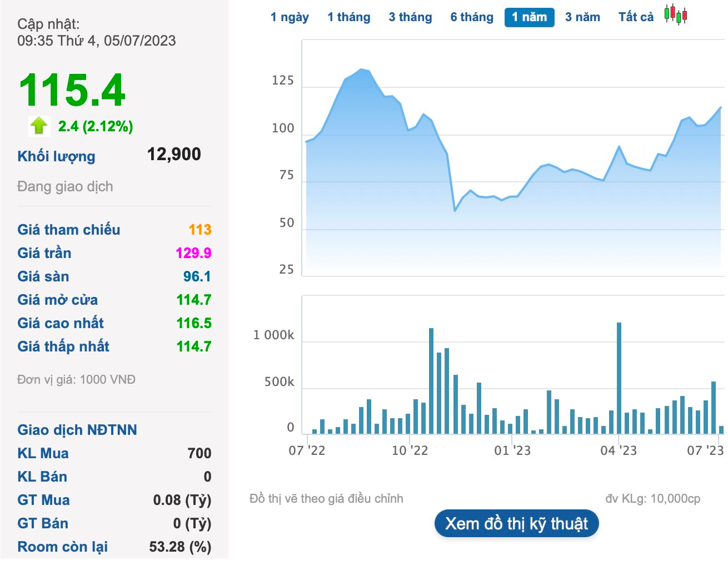Click the 'Đồ thị vẽ theo giá điều chỉnh' note
Image resolution: width=728 pixels, height=565 pixels.
click(x=327, y=499)
